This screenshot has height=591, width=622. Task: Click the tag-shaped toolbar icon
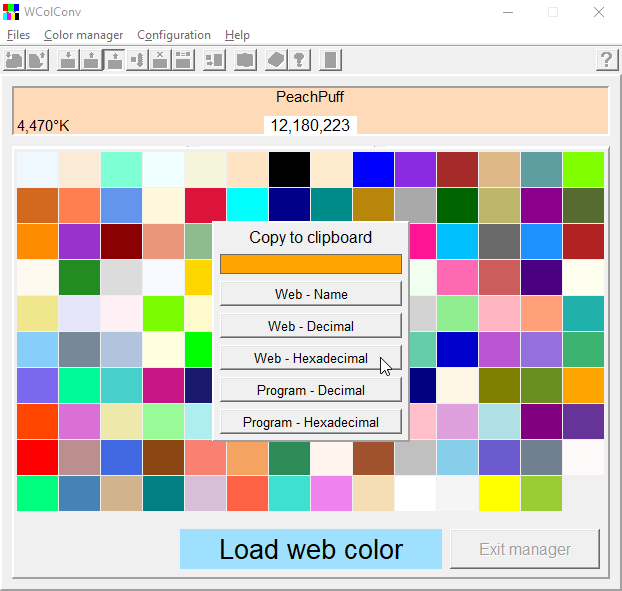coord(276,59)
